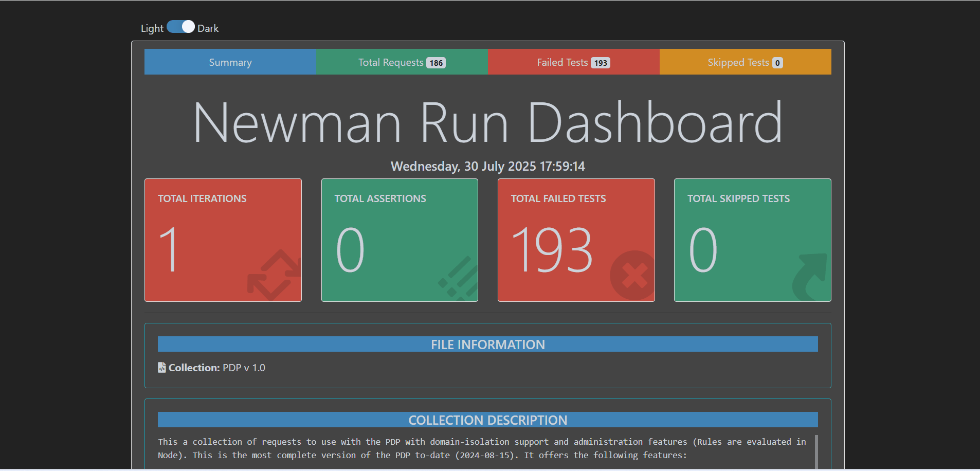The width and height of the screenshot is (980, 471).
Task: Click the Dark theme label
Action: click(x=208, y=28)
